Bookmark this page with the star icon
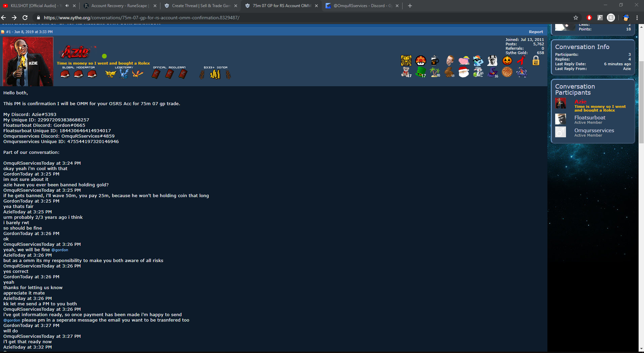644x353 pixels. 576,18
